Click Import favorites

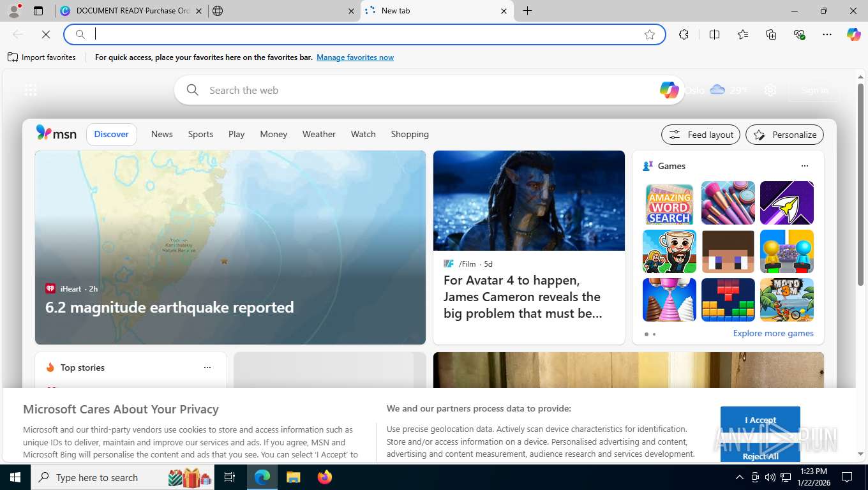click(x=41, y=57)
